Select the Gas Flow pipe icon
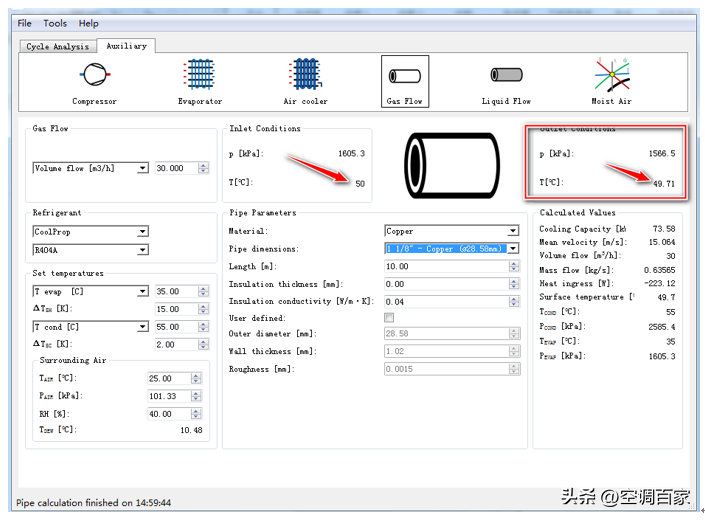This screenshot has width=705, height=520. pos(405,76)
